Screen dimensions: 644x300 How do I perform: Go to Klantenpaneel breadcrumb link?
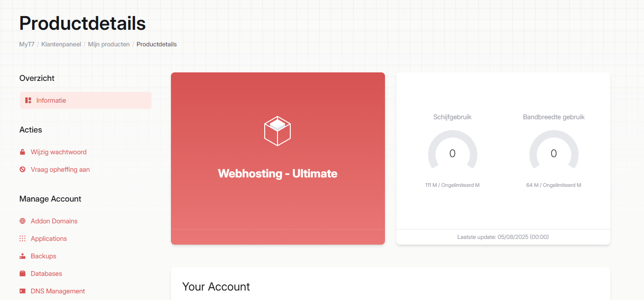point(61,44)
